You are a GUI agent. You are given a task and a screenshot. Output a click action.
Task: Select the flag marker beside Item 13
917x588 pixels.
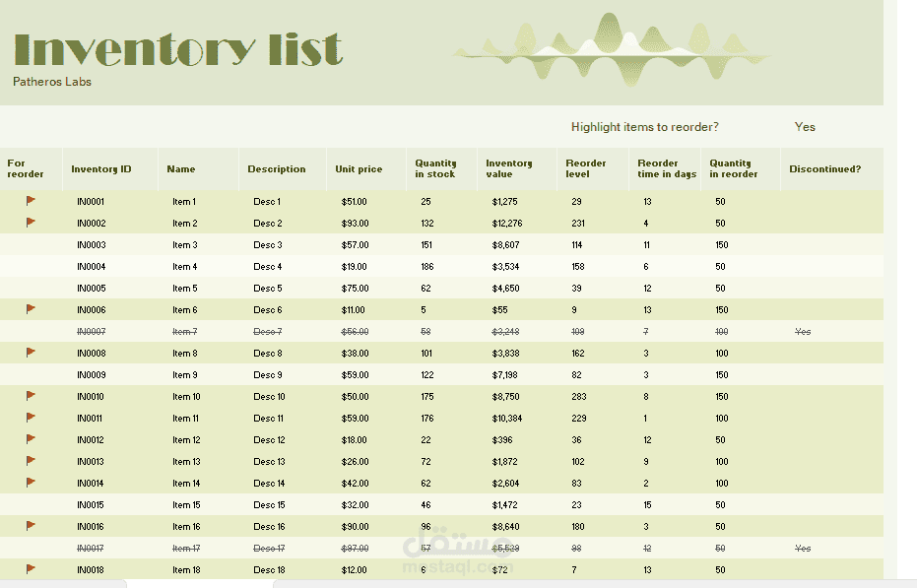click(x=31, y=461)
